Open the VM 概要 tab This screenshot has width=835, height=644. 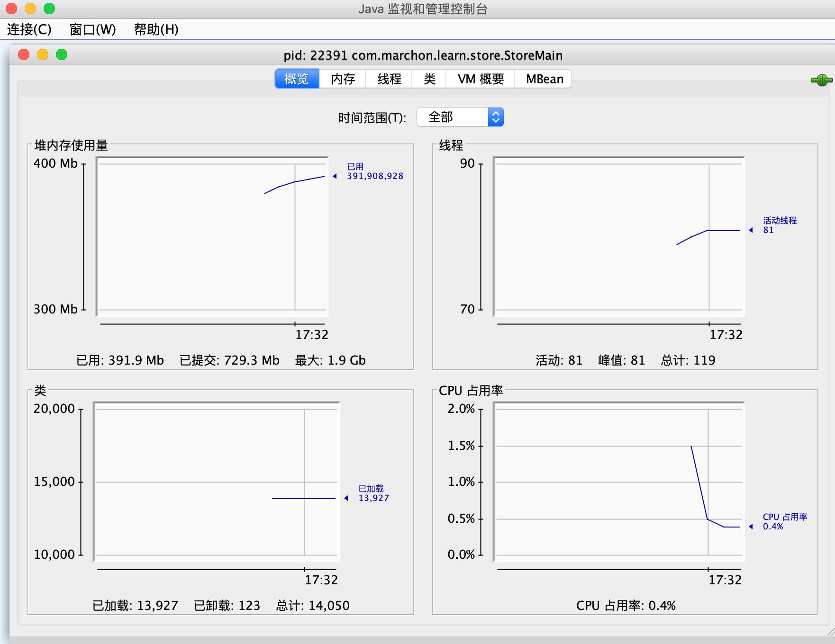point(479,79)
